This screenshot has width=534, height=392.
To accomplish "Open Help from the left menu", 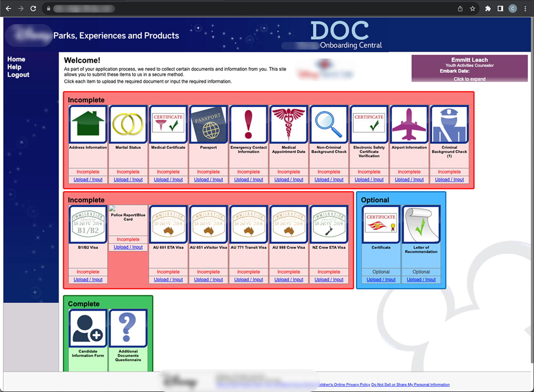I will 14,67.
